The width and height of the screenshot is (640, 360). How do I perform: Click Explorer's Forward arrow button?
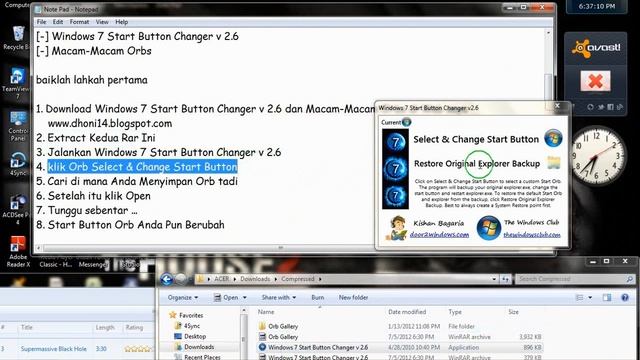click(181, 279)
